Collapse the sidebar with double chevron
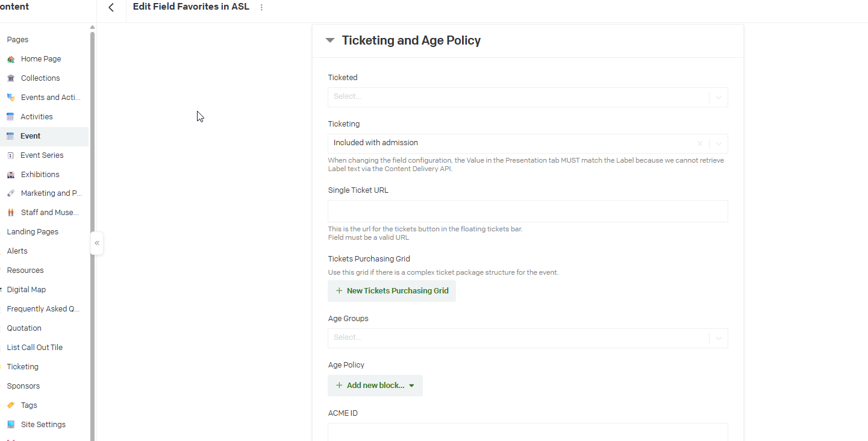868x441 pixels. coord(97,243)
